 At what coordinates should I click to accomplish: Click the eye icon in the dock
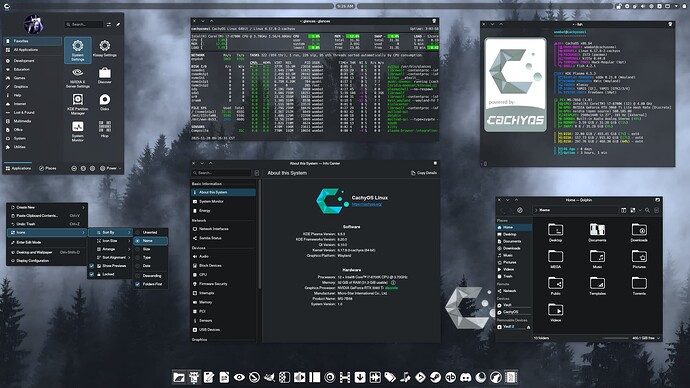(239, 377)
